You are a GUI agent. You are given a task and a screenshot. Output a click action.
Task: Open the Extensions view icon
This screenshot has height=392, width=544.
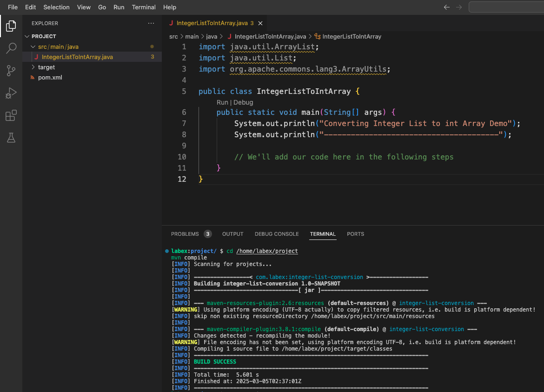[x=11, y=115]
